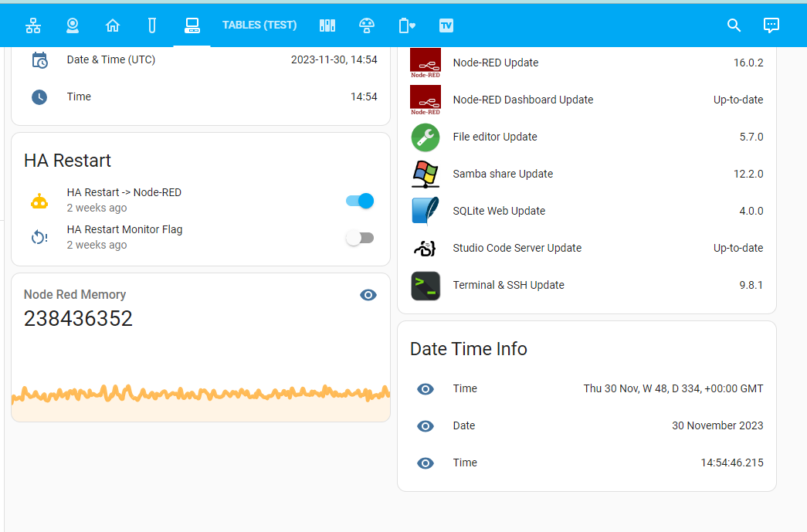807x532 pixels.
Task: Open the Date row in Date Time Info
Action: pyautogui.click(x=587, y=426)
